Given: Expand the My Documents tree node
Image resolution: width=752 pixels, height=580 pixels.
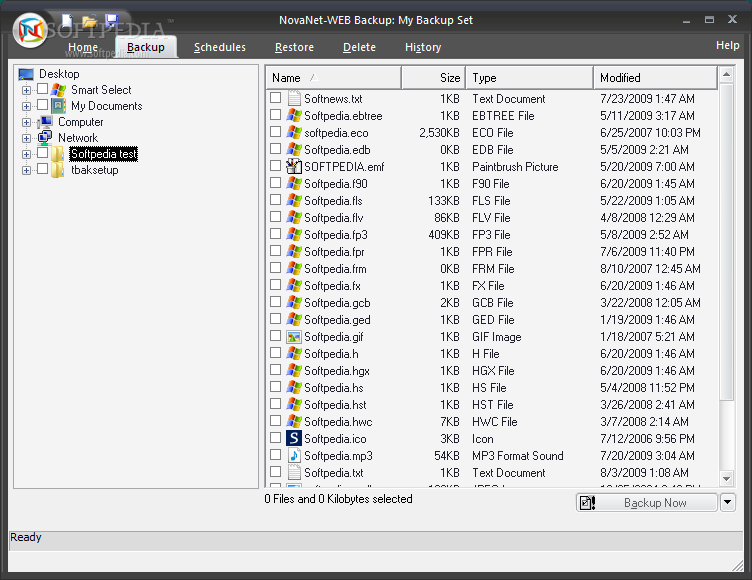Looking at the screenshot, I should 26,106.
